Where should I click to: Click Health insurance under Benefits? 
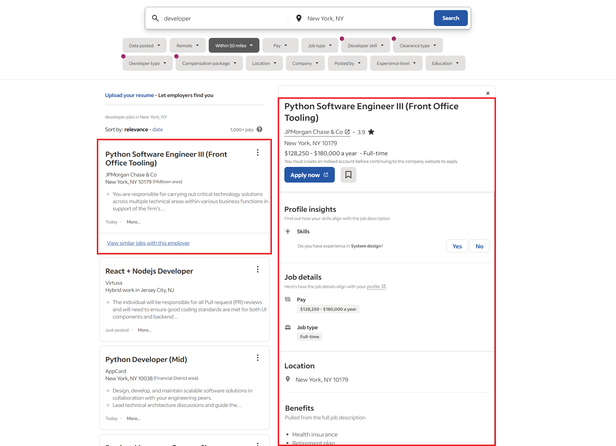(315, 434)
